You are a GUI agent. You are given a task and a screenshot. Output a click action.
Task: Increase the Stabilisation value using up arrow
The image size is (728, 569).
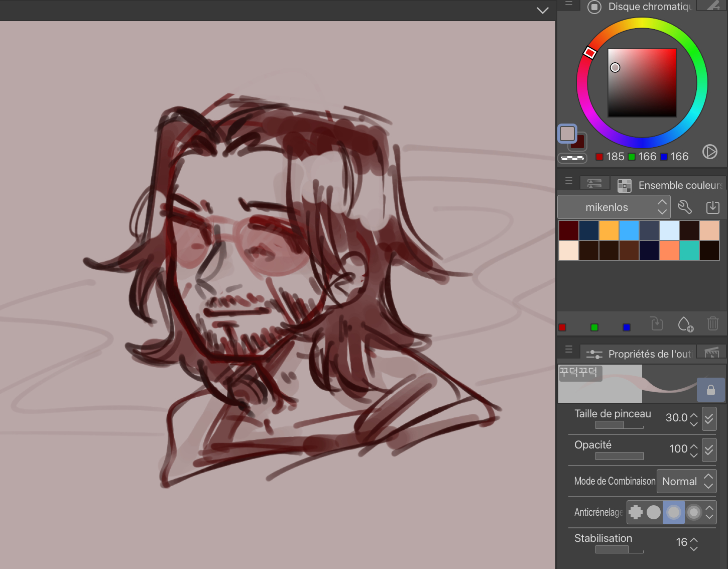click(x=694, y=539)
